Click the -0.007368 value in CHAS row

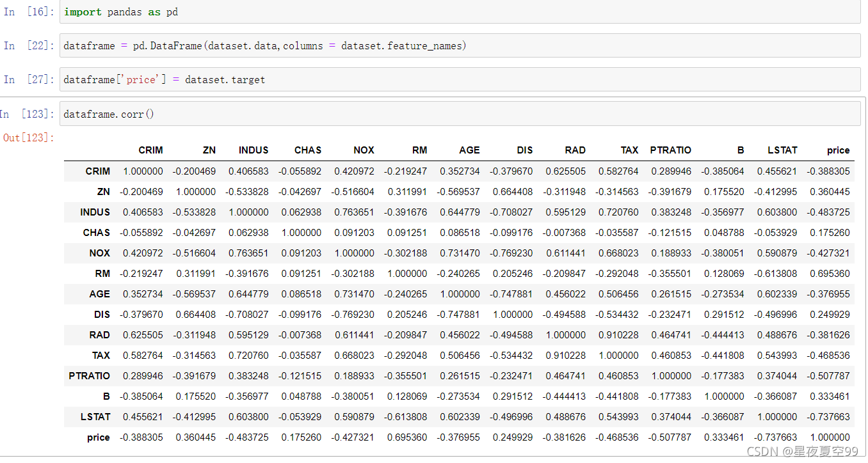click(x=564, y=233)
